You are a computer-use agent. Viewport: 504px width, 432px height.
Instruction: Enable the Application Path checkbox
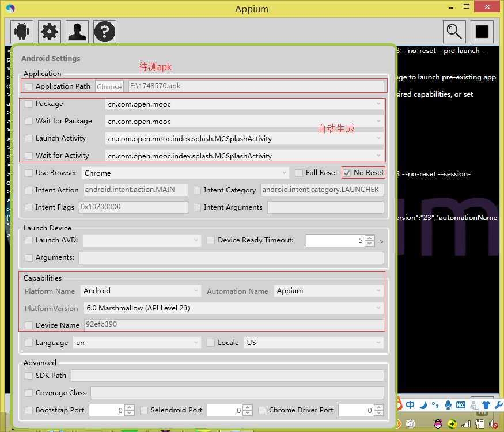[x=29, y=86]
